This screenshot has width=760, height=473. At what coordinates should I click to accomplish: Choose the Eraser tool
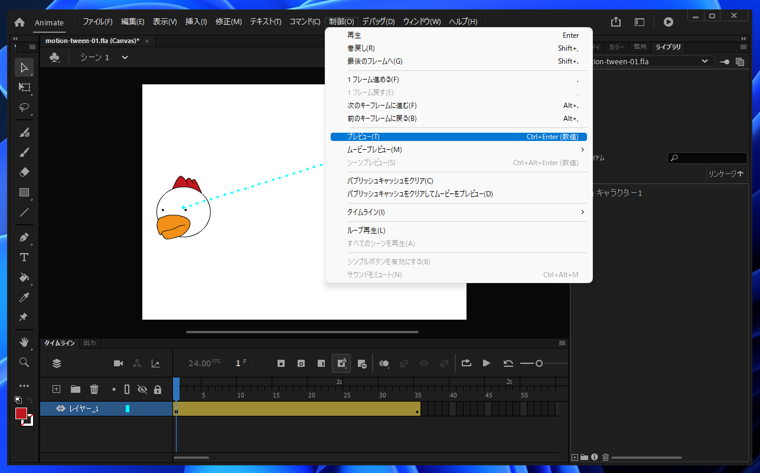click(24, 172)
